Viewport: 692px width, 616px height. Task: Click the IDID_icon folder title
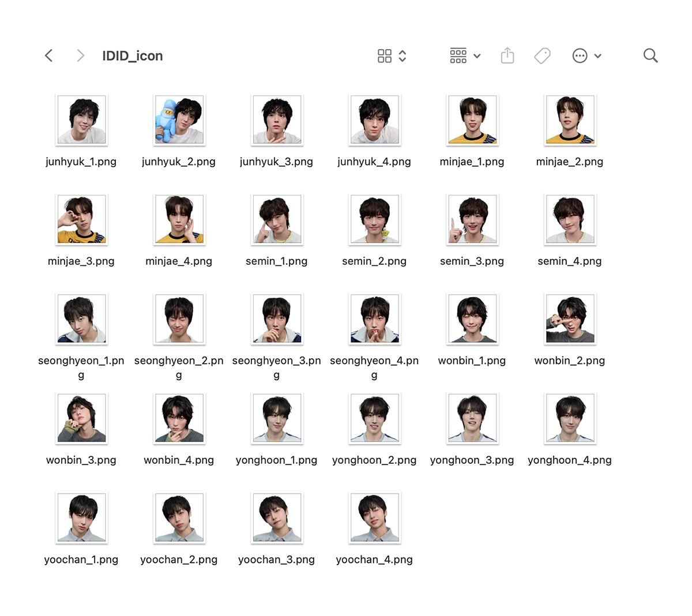(133, 56)
